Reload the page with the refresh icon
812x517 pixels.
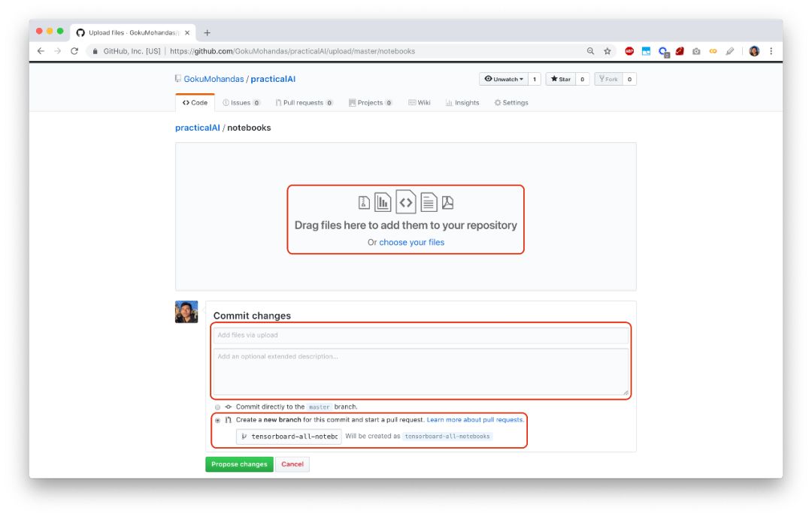[74, 51]
